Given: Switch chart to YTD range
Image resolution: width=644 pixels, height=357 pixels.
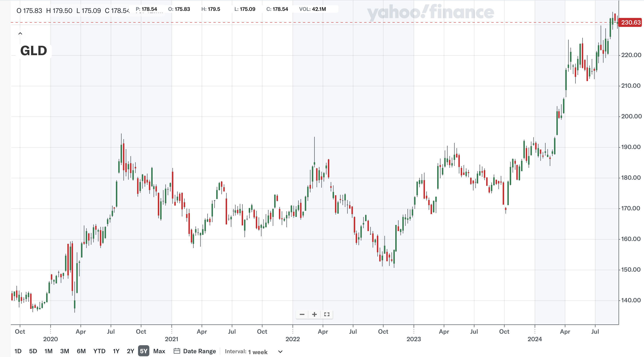Looking at the screenshot, I should 99,351.
